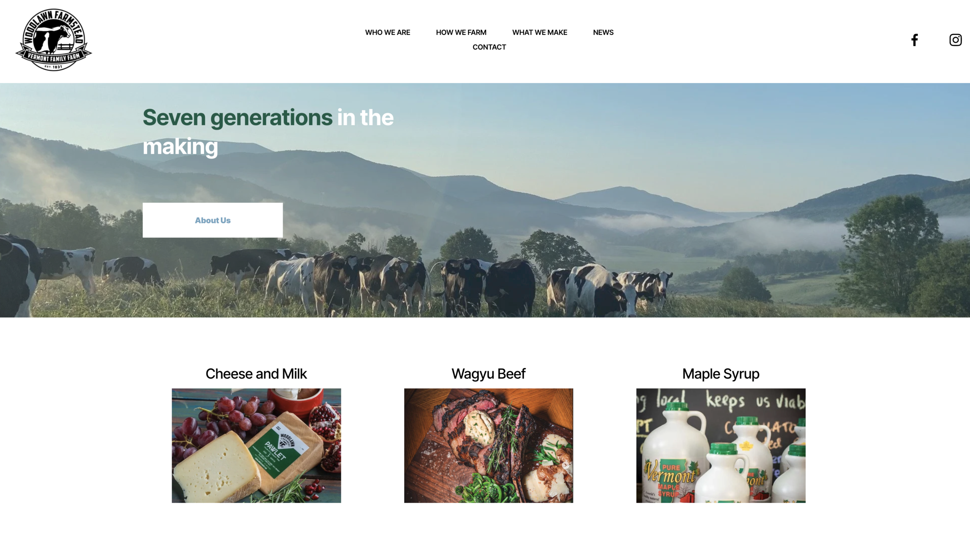Select What We Make menu item
The width and height of the screenshot is (970, 560).
pos(539,32)
